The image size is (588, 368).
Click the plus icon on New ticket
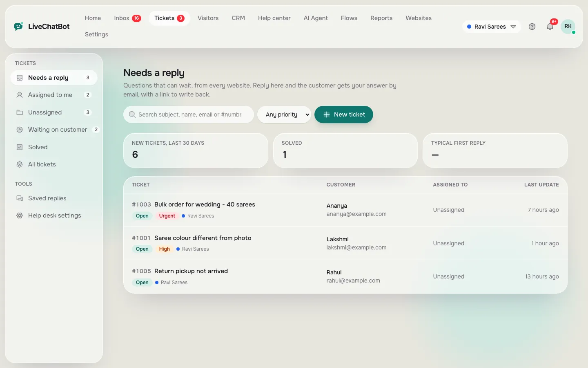coord(327,114)
